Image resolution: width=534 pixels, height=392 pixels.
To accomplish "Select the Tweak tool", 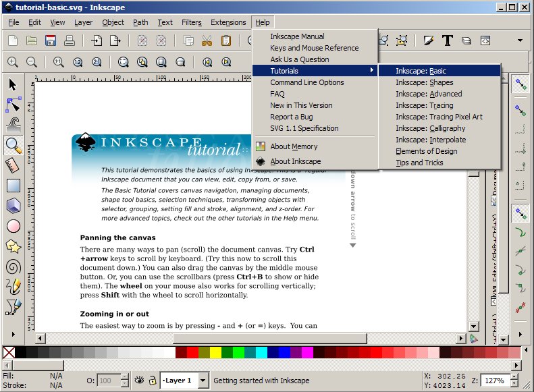I will pyautogui.click(x=13, y=125).
